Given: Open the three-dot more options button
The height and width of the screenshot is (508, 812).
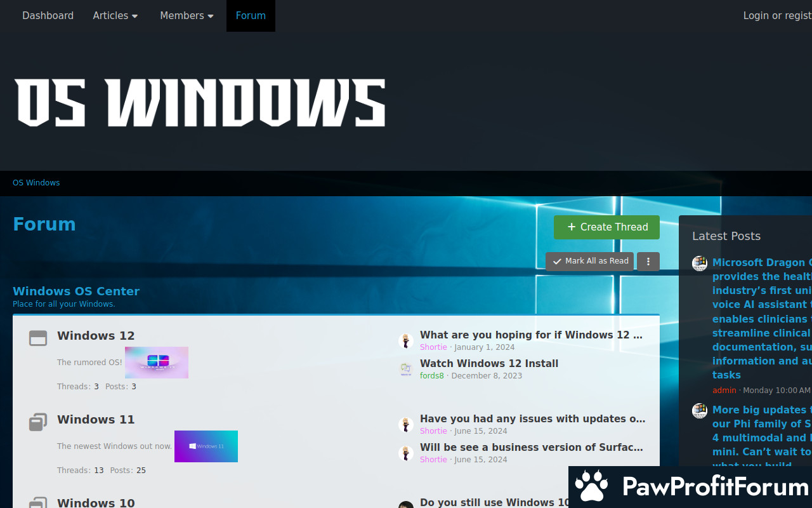Looking at the screenshot, I should coord(648,262).
